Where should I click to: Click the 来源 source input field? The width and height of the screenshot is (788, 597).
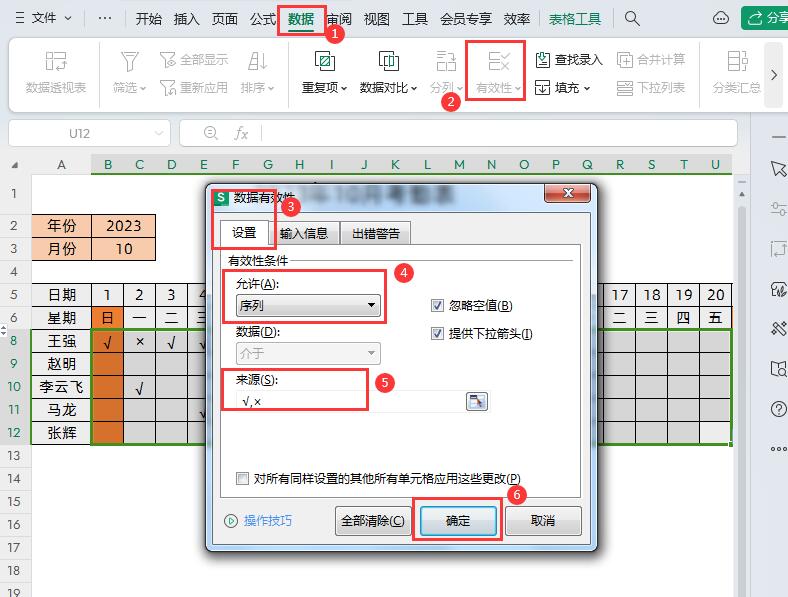tap(350, 402)
